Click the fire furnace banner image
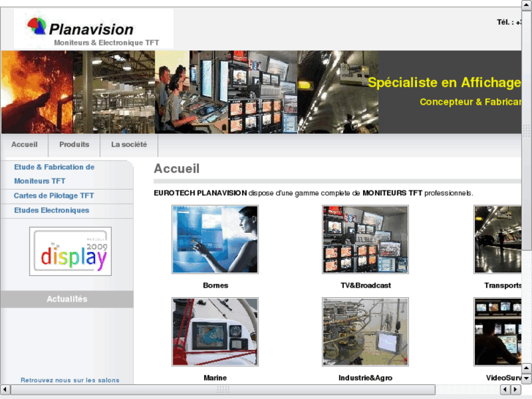 37,92
